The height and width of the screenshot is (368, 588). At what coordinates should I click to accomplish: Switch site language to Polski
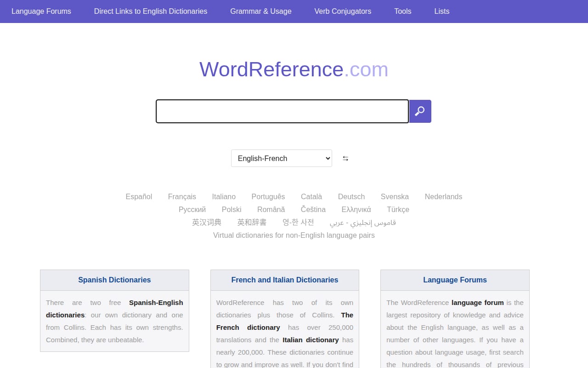click(232, 209)
